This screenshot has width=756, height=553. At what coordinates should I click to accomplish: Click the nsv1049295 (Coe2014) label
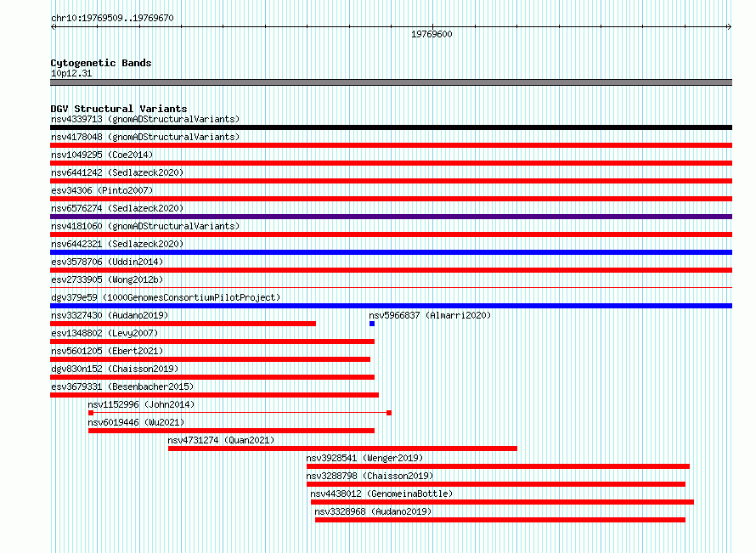(102, 155)
